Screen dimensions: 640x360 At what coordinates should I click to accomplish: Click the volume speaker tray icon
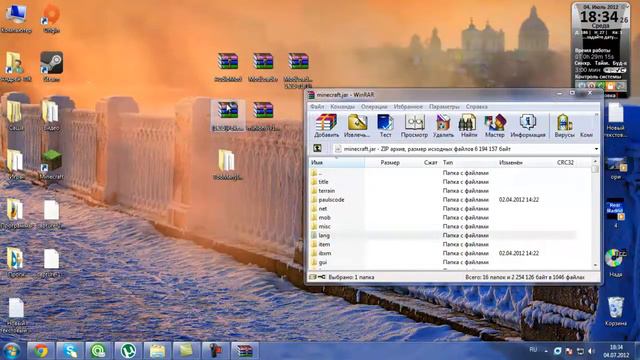coord(591,351)
